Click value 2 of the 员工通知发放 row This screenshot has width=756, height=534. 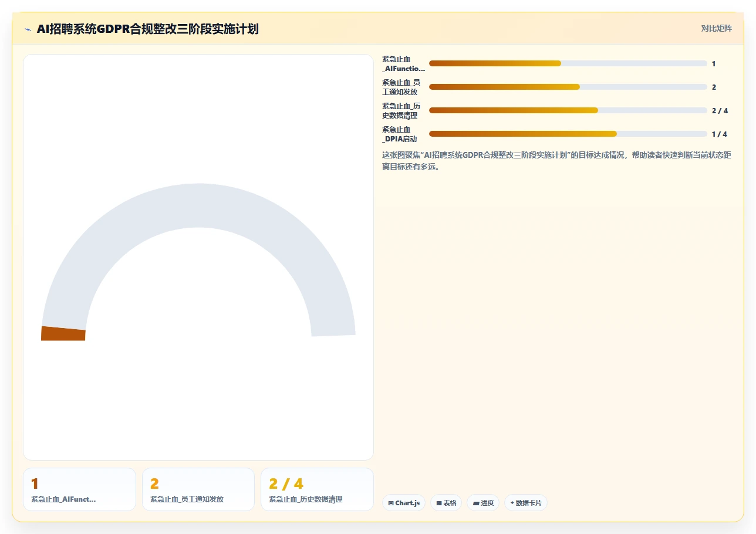[x=714, y=87]
